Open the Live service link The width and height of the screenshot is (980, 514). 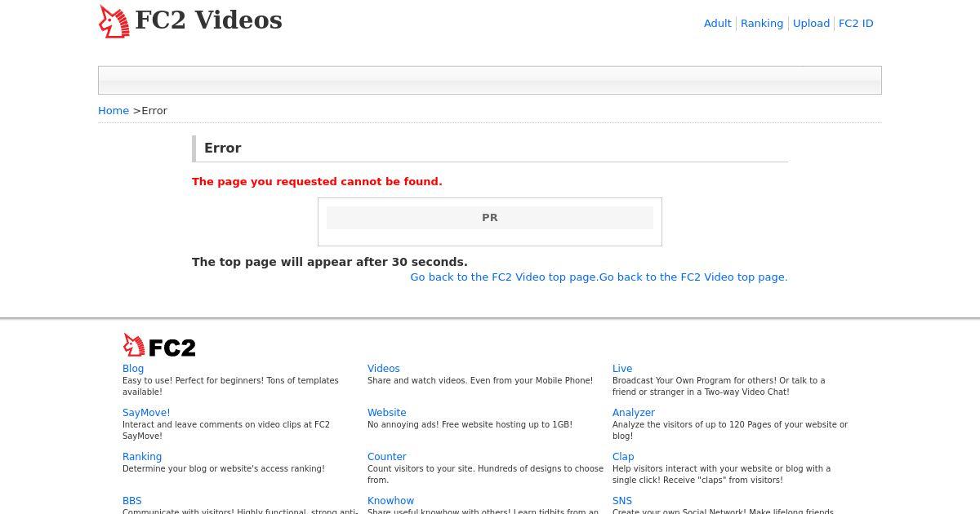click(622, 369)
